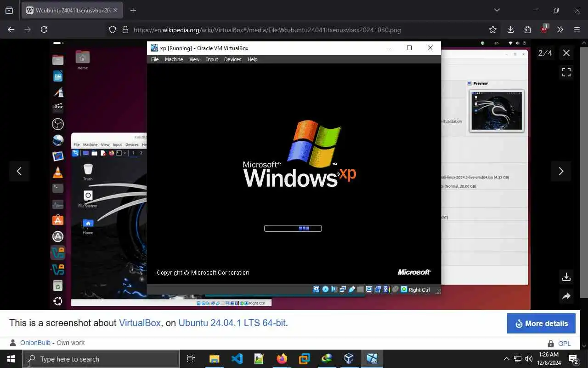The width and height of the screenshot is (588, 368).
Task: Open the Windows notification center
Action: [574, 359]
